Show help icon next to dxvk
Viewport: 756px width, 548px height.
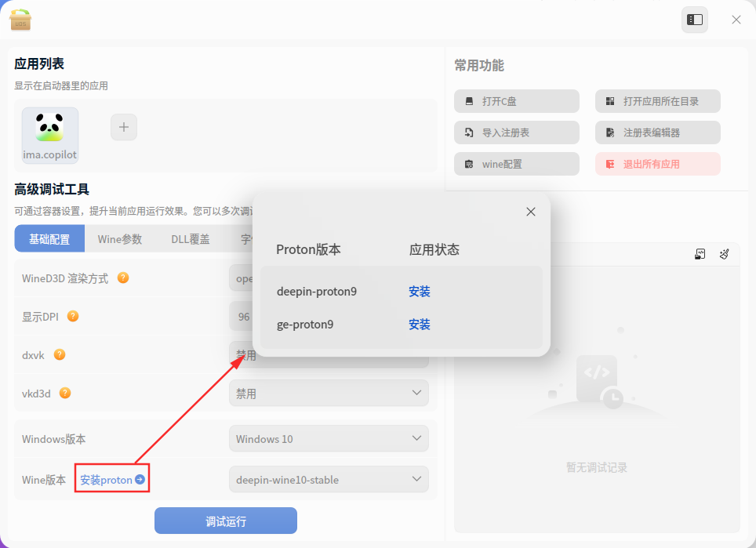(60, 354)
